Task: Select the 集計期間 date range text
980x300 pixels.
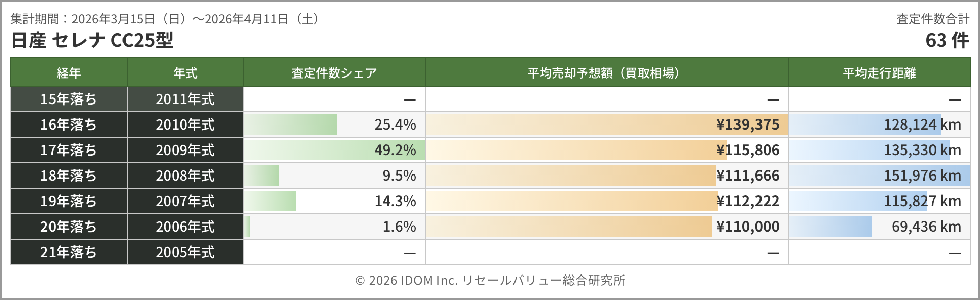Action: click(166, 19)
